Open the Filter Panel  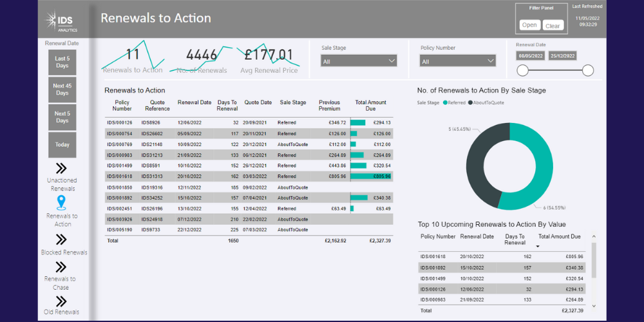[x=529, y=25]
